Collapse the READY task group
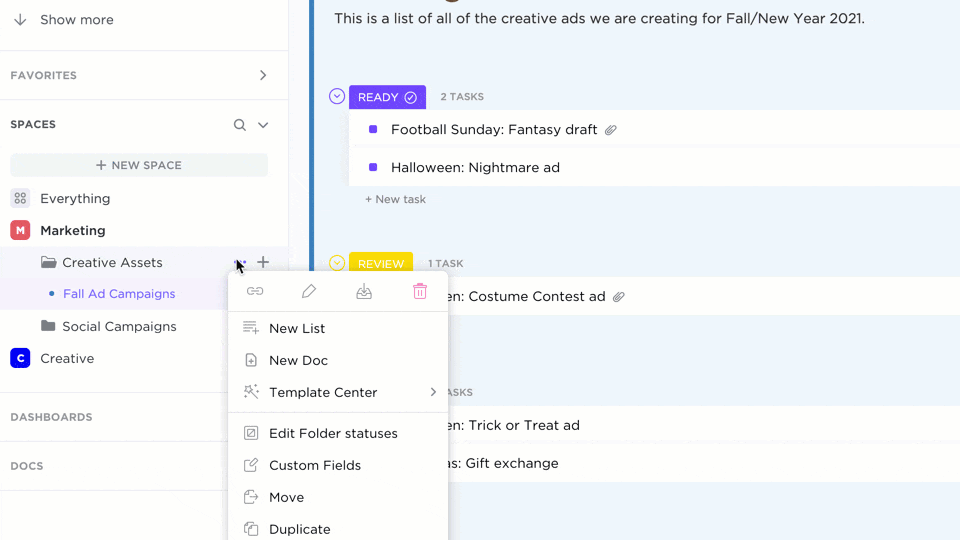The height and width of the screenshot is (540, 960). [337, 97]
